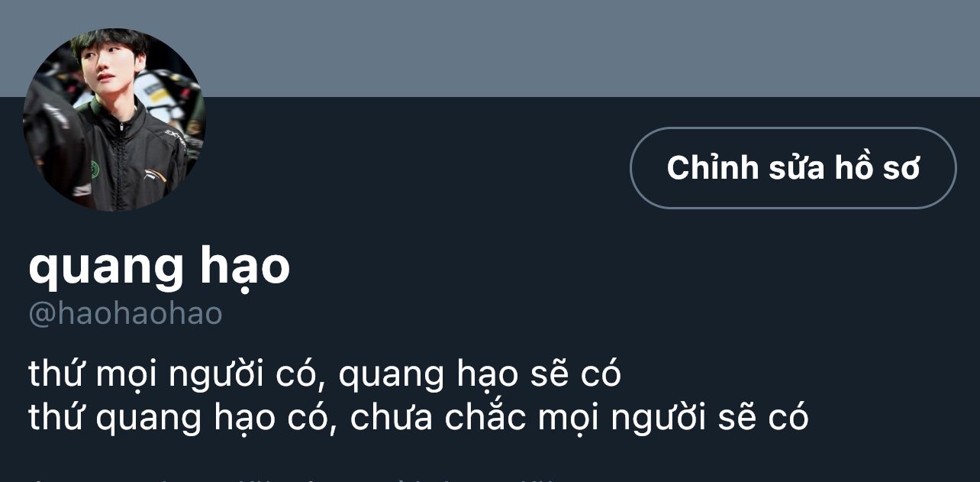
Task: Open the circular profile avatar photo
Action: tap(114, 120)
